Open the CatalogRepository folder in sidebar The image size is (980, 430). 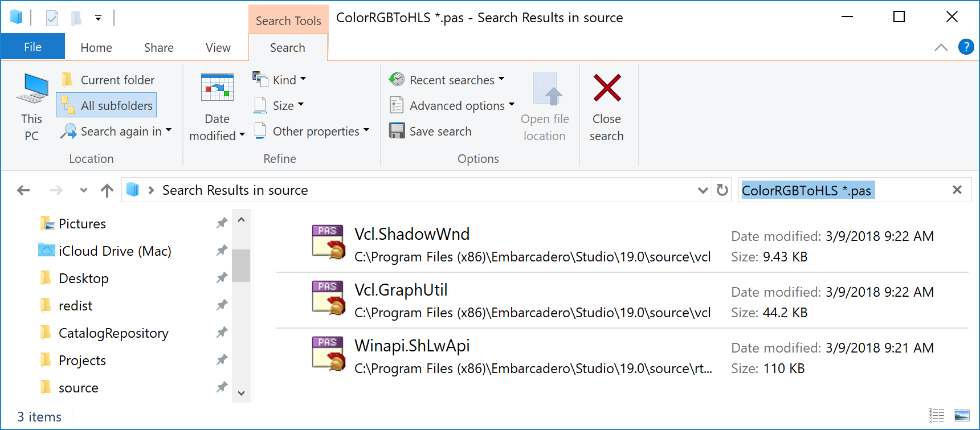(x=113, y=333)
